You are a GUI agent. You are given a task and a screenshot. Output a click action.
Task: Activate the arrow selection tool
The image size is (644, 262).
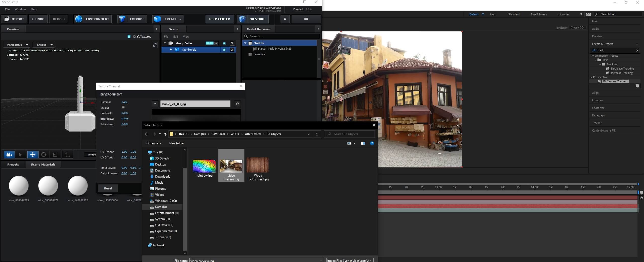click(x=20, y=155)
